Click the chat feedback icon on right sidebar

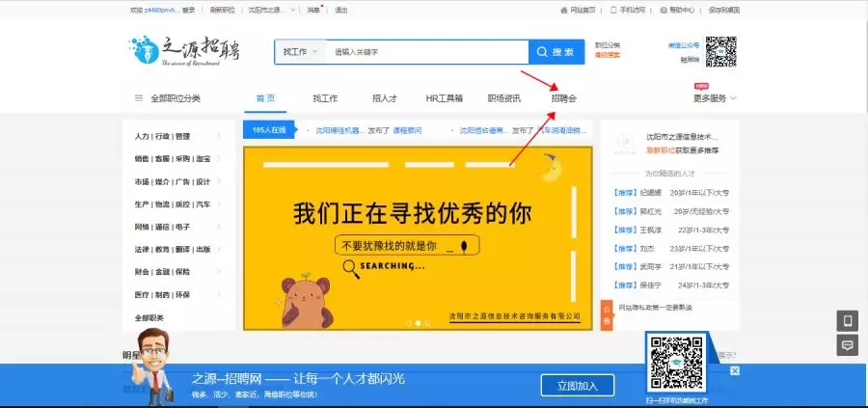(x=848, y=344)
